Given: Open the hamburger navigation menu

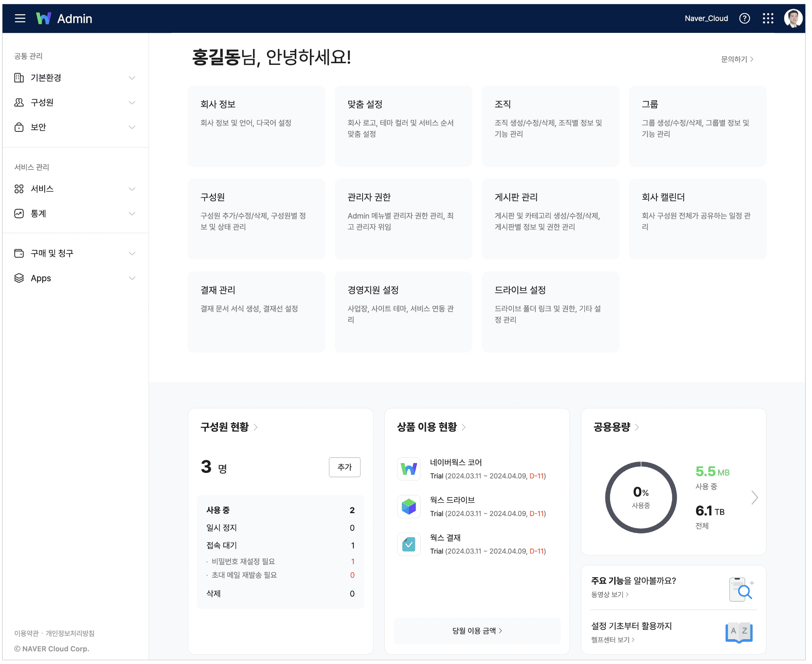Looking at the screenshot, I should [19, 18].
